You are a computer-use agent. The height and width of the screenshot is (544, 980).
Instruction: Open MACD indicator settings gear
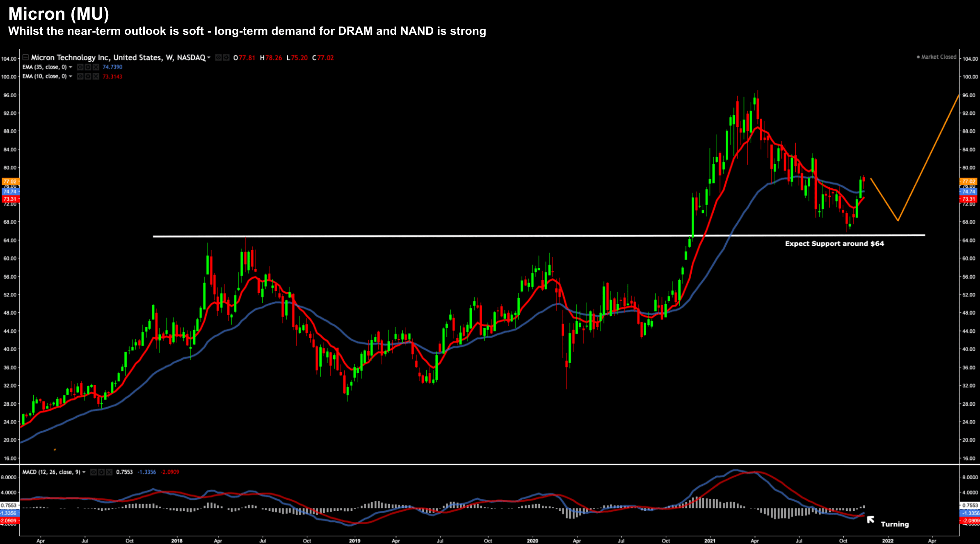tap(101, 472)
